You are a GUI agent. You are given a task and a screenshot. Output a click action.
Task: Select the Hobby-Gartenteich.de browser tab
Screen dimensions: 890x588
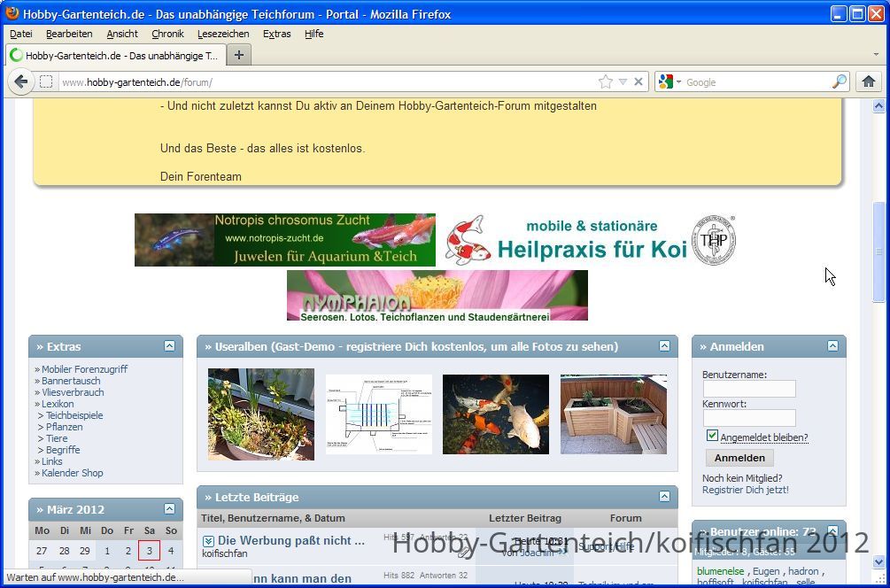pyautogui.click(x=116, y=55)
